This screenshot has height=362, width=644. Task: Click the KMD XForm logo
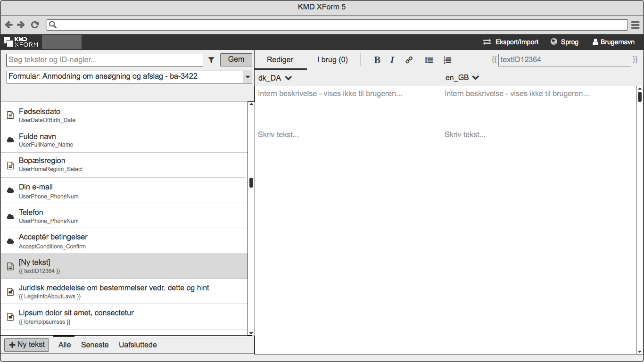point(21,42)
